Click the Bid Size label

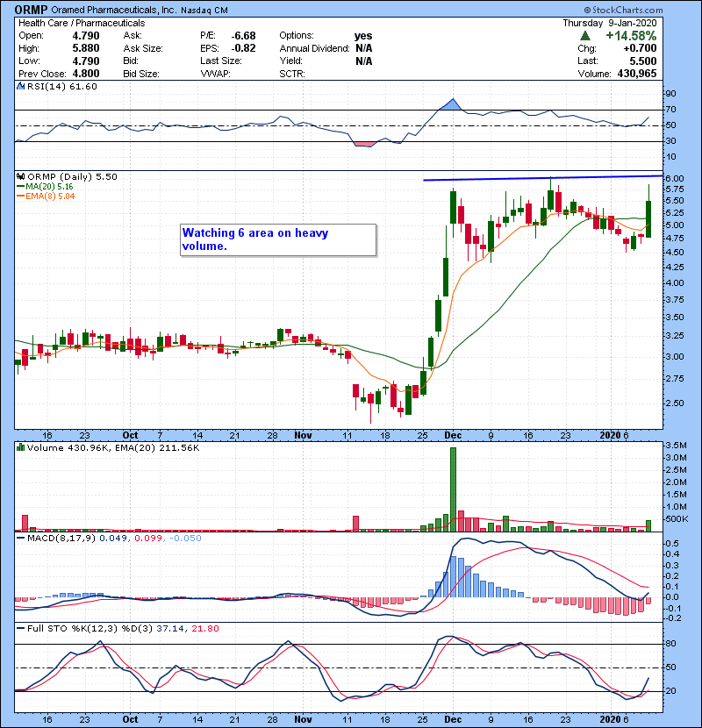coord(141,74)
